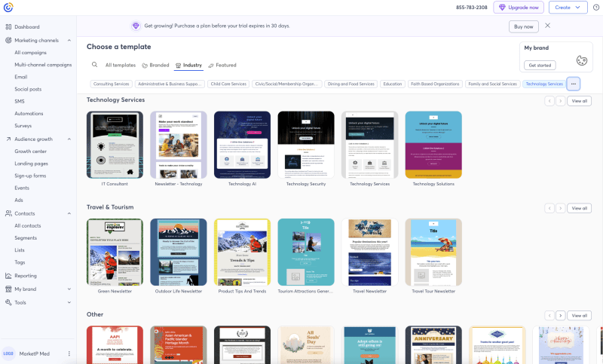Click the diamond icon in trial banner
Screen dimensions: 603x364
point(136,26)
